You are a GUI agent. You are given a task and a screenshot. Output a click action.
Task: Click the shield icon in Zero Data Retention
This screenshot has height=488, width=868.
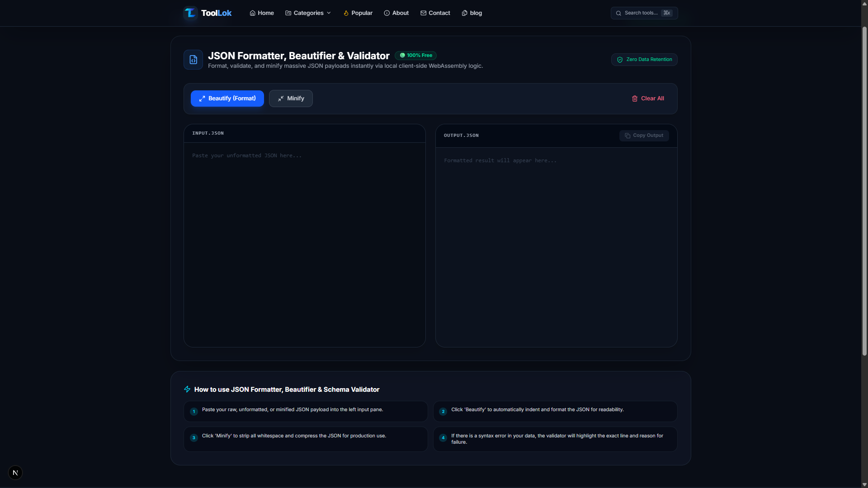[x=620, y=60]
